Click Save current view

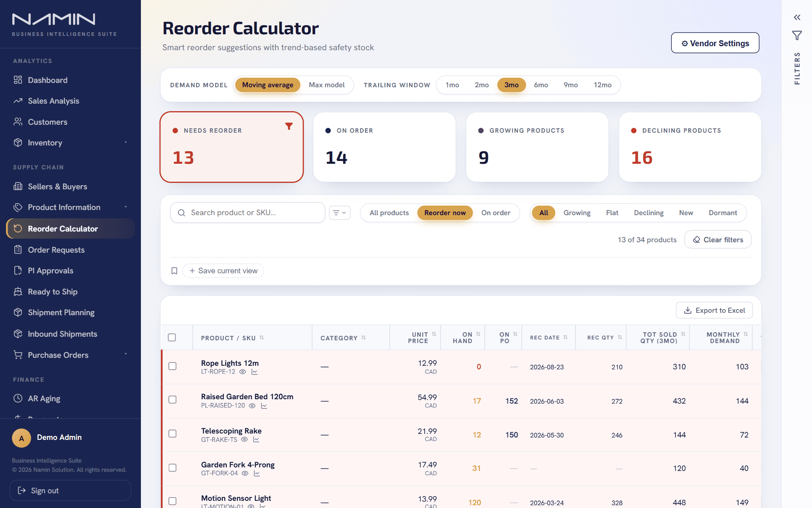point(223,271)
